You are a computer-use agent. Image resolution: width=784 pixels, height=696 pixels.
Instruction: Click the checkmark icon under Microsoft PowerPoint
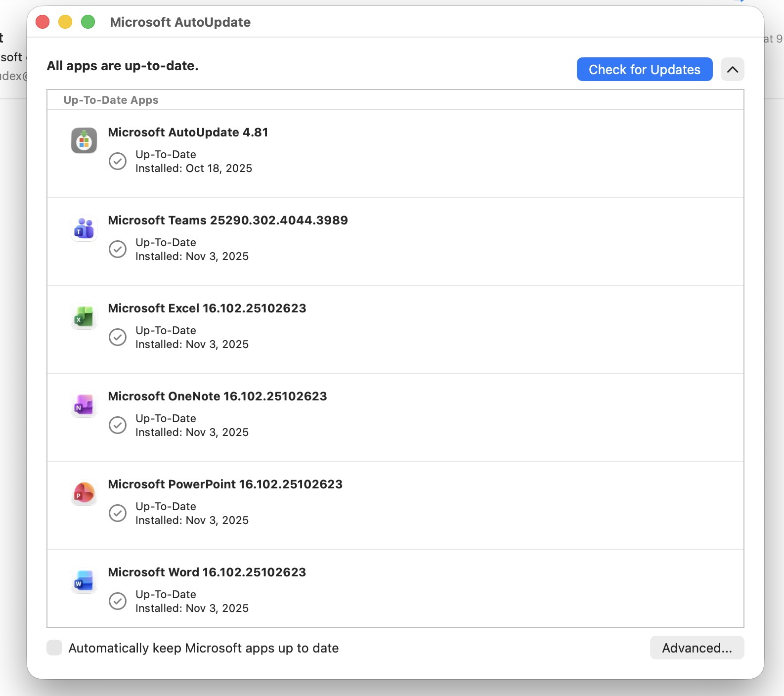118,513
